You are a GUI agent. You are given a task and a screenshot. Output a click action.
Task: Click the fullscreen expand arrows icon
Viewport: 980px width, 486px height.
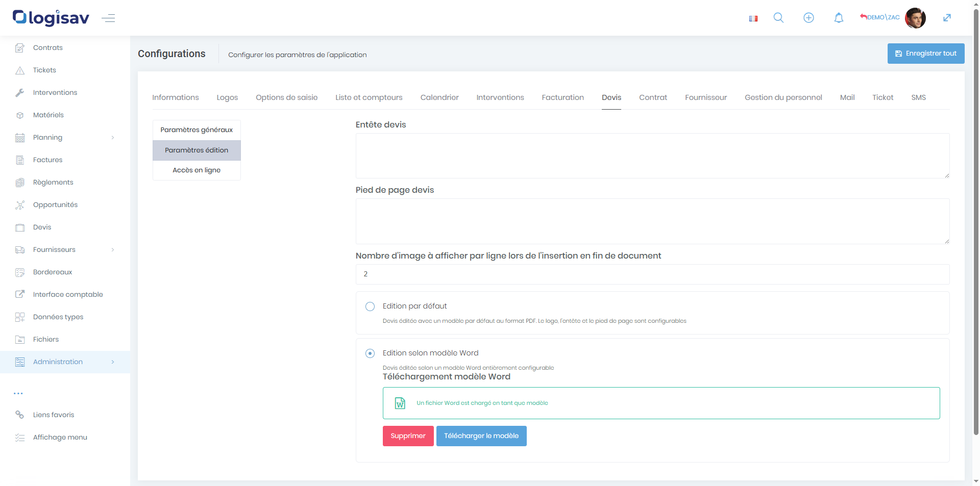947,18
